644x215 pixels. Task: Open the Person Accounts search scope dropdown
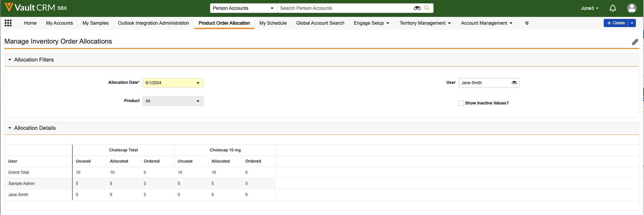coord(243,8)
